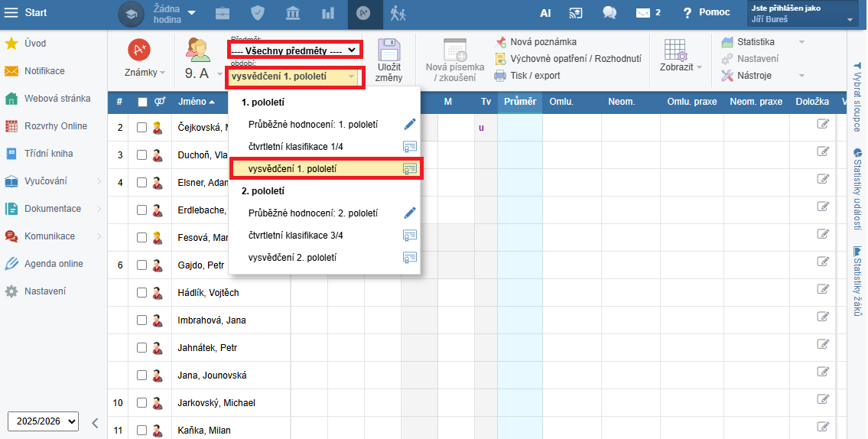The image size is (868, 439).
Task: Click the walking pedestrians icon
Action: pos(398,13)
